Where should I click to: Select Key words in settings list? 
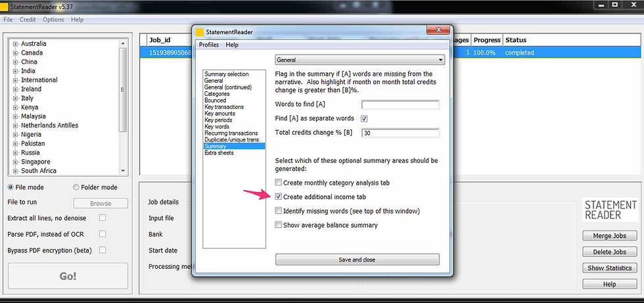pos(218,126)
